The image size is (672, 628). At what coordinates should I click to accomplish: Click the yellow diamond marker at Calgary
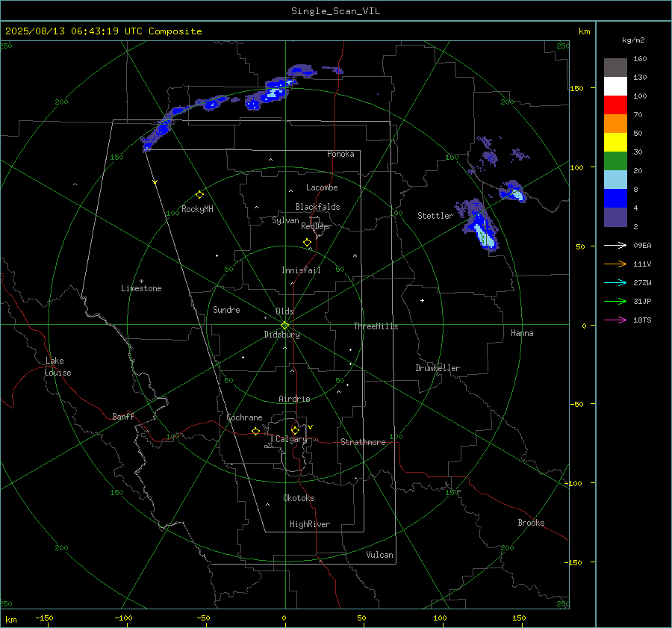295,430
